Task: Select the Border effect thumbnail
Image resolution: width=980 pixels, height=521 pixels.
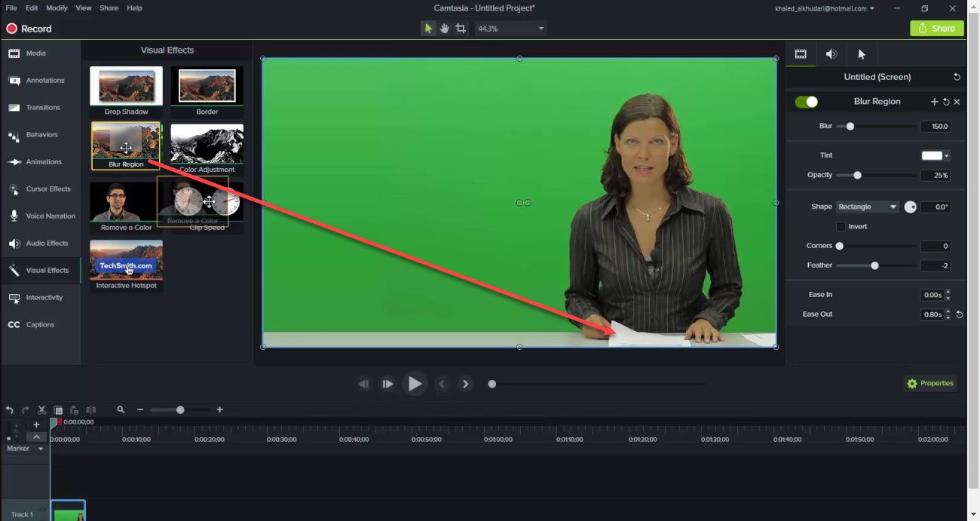Action: click(207, 92)
